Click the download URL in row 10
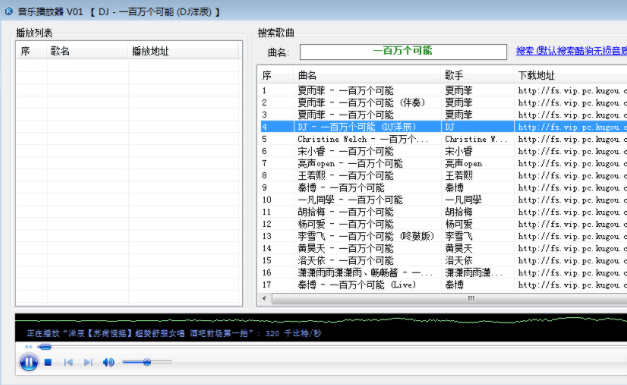 [x=572, y=200]
